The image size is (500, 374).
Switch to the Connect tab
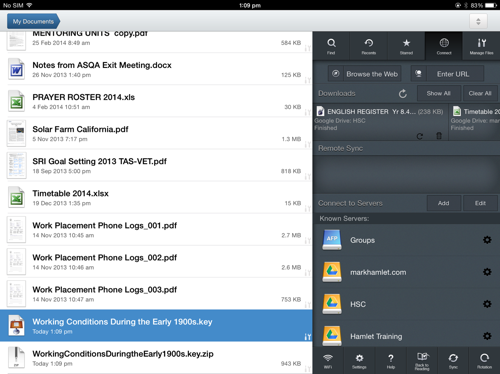[444, 46]
